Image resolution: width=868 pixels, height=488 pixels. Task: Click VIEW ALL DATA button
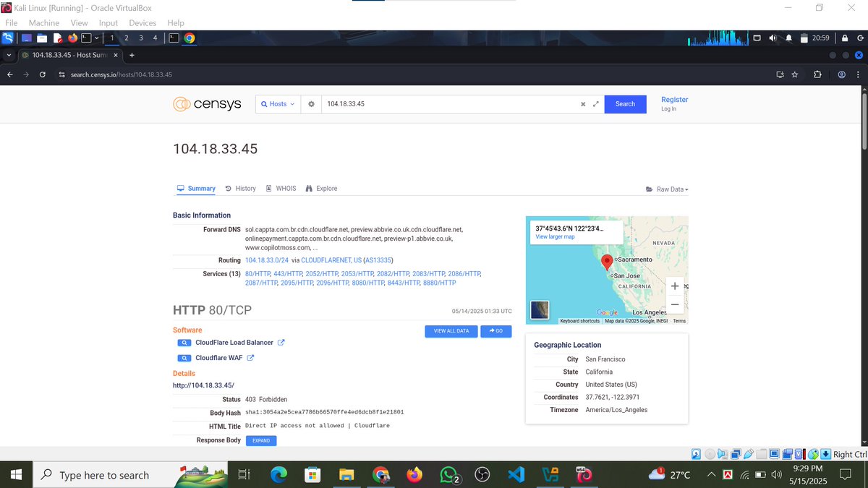pyautogui.click(x=451, y=331)
